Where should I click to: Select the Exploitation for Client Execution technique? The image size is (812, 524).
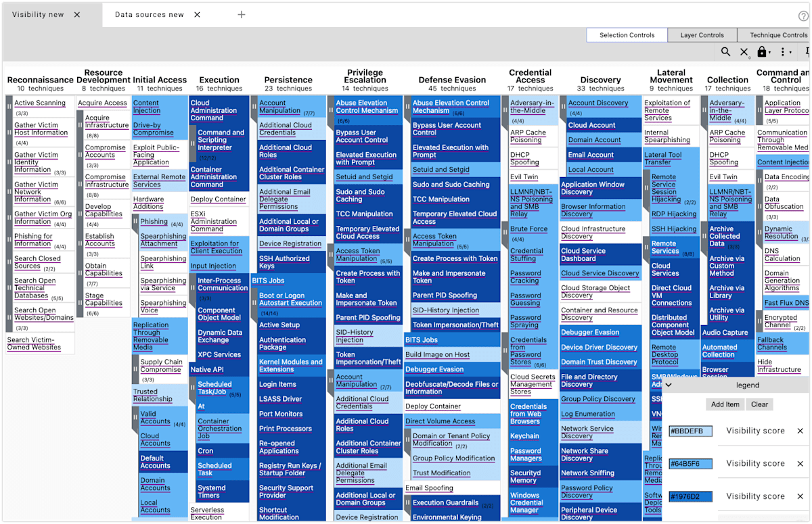click(x=219, y=247)
